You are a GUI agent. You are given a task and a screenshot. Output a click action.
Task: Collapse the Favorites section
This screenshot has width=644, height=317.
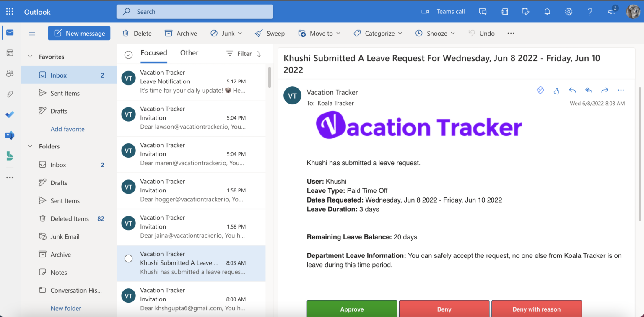point(30,57)
